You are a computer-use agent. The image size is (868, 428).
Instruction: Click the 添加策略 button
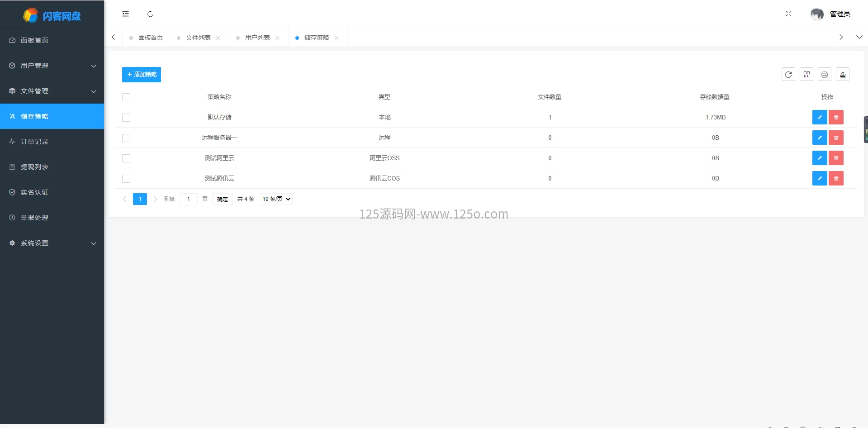(x=142, y=75)
